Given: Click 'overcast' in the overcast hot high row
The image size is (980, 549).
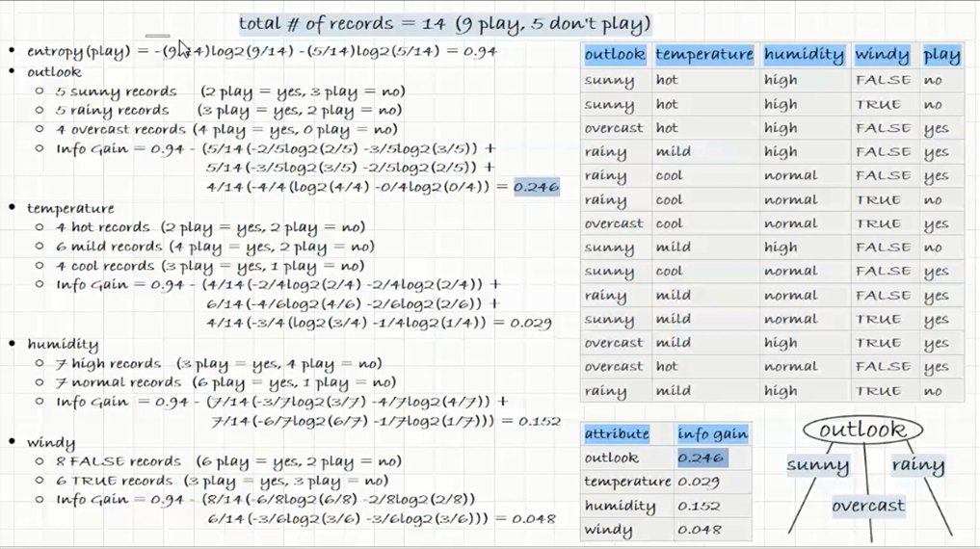Looking at the screenshot, I should pyautogui.click(x=614, y=128).
